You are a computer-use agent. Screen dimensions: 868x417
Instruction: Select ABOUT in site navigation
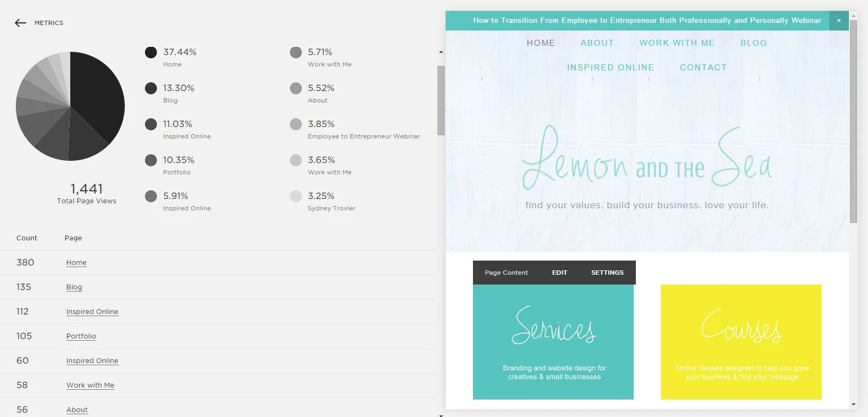tap(597, 43)
